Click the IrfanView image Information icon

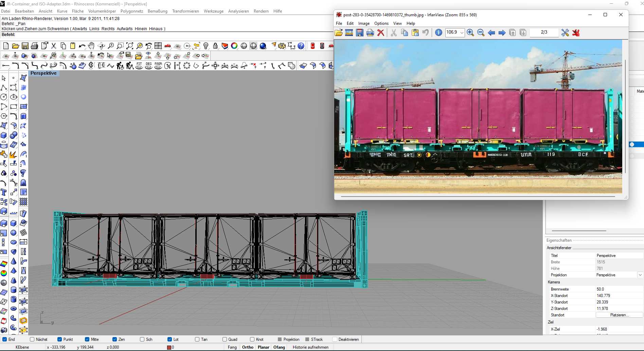click(439, 33)
